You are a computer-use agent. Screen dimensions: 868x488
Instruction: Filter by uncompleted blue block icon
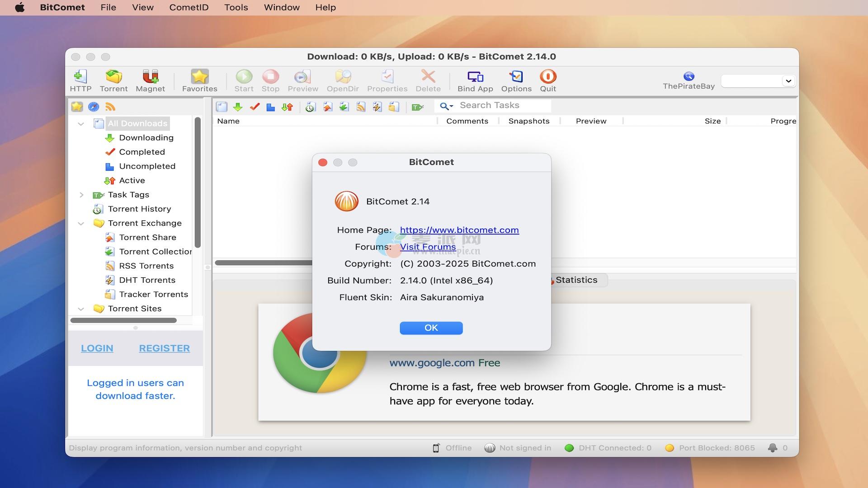(x=270, y=107)
